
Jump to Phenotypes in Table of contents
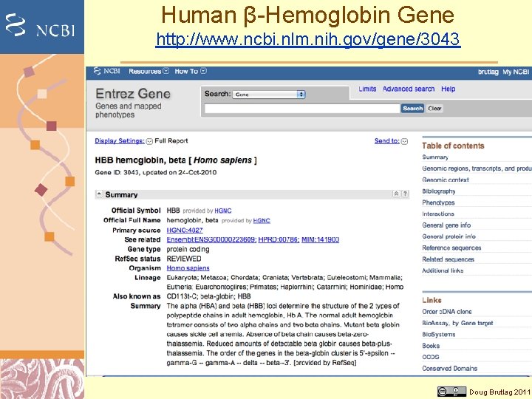tap(438, 202)
